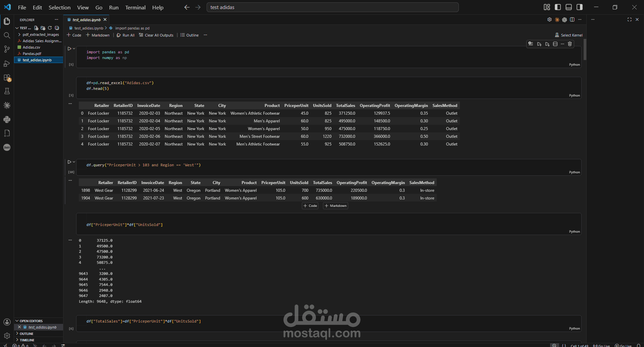
Task: Open more actions for df.head output
Action: point(70,104)
